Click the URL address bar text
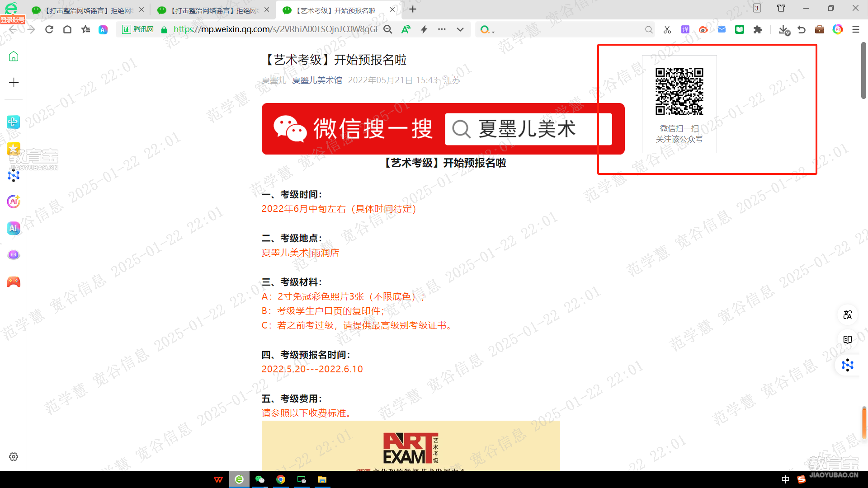Image resolution: width=868 pixels, height=488 pixels. pyautogui.click(x=276, y=29)
